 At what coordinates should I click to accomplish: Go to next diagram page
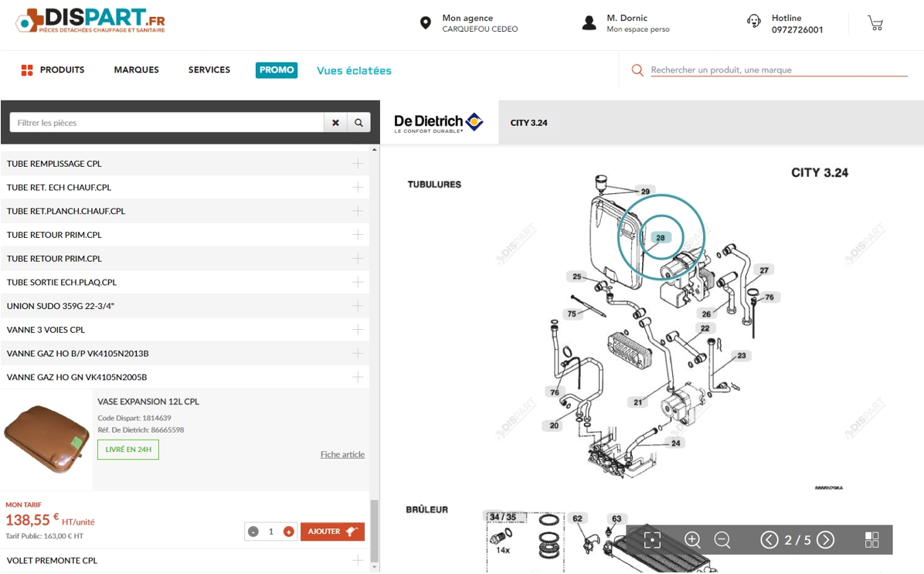[826, 540]
